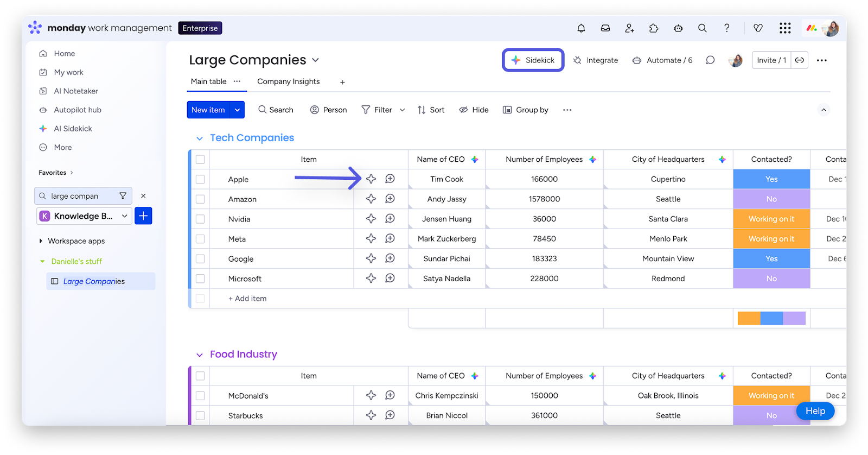Open the notifications bell icon

point(581,28)
